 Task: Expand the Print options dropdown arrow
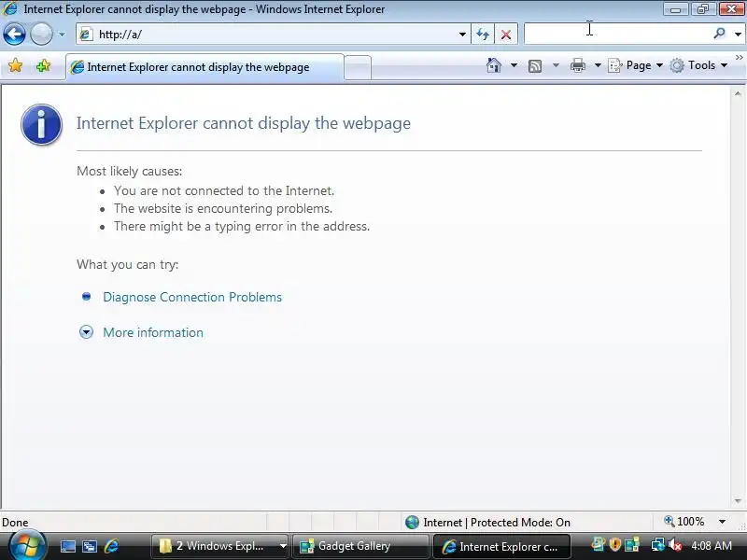(x=598, y=65)
